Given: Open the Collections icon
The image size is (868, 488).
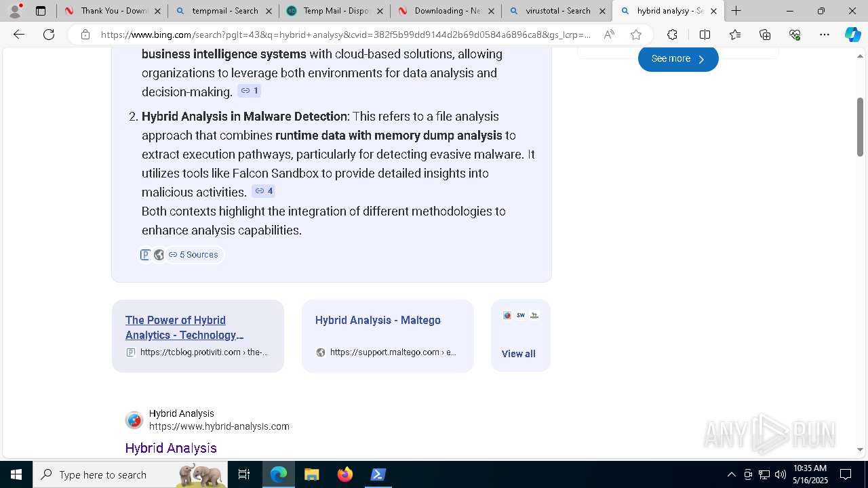Looking at the screenshot, I should (765, 35).
